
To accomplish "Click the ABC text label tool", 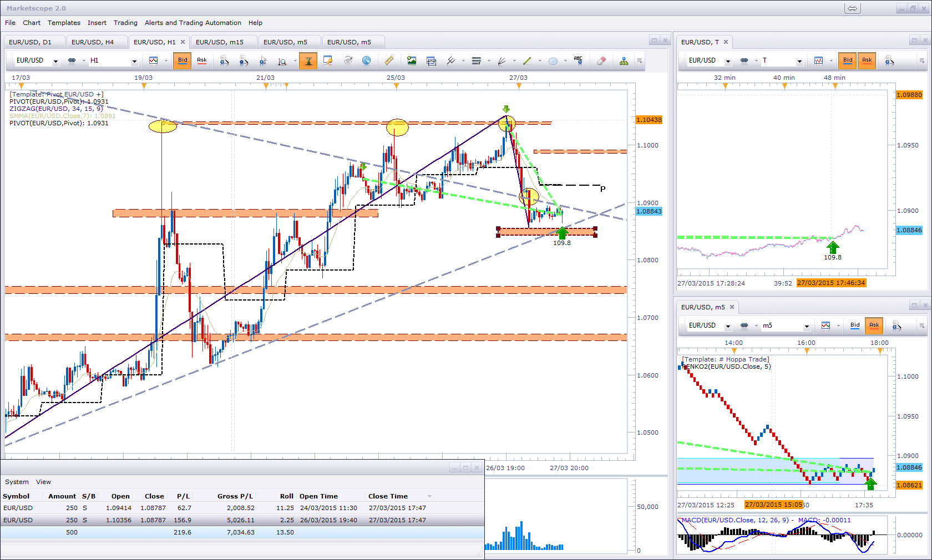I will click(x=578, y=60).
